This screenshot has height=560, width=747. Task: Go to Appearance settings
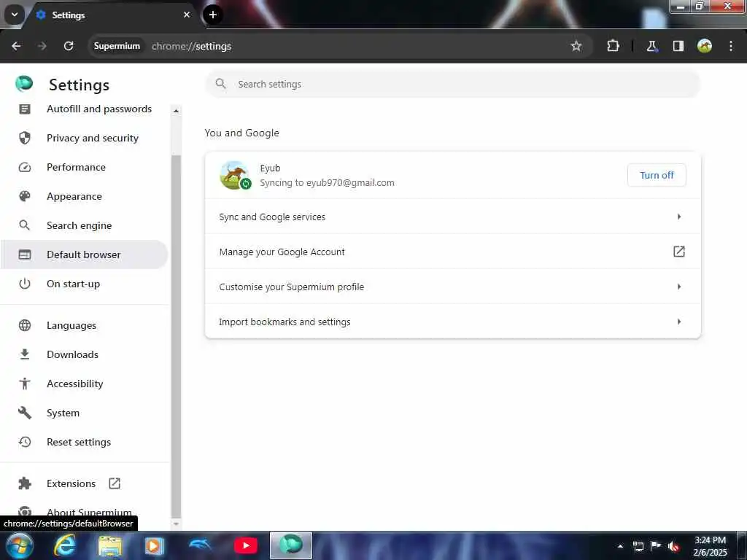point(85,196)
